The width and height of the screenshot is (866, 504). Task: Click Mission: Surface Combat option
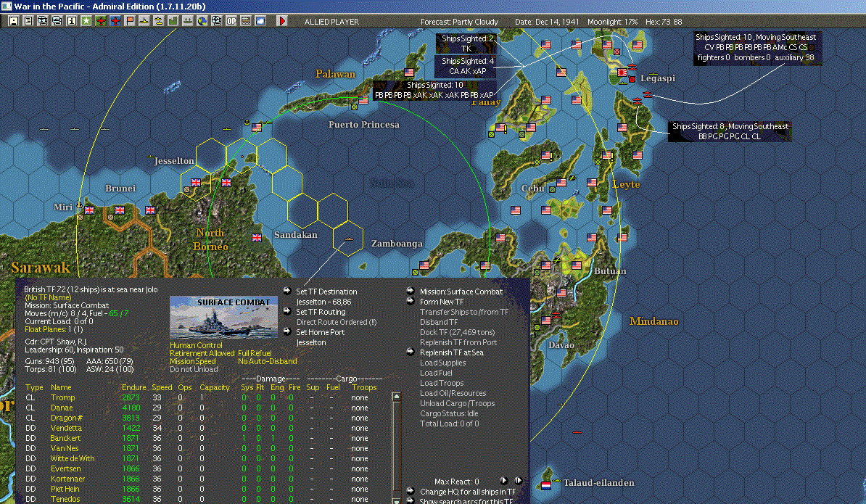click(461, 292)
